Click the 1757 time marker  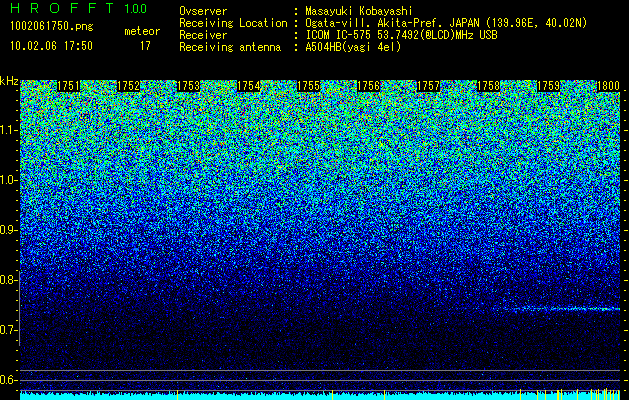click(428, 86)
